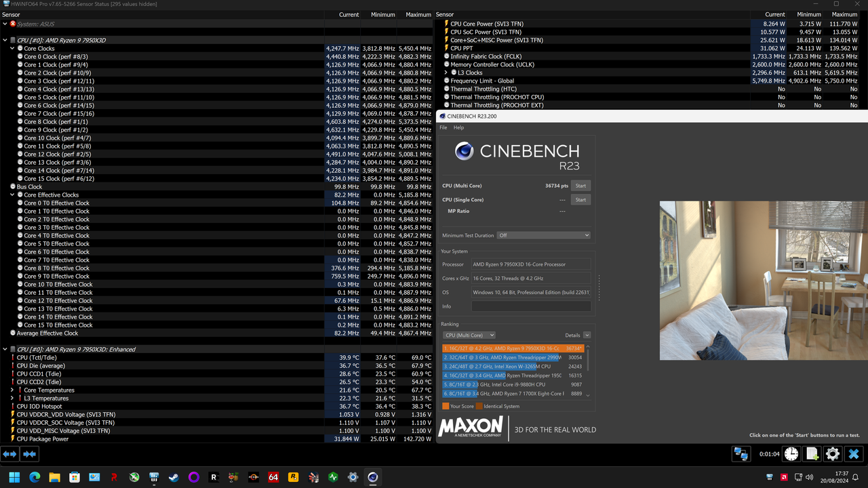The width and height of the screenshot is (868, 488).
Task: Click the orange Your Score swatch
Action: 446,406
